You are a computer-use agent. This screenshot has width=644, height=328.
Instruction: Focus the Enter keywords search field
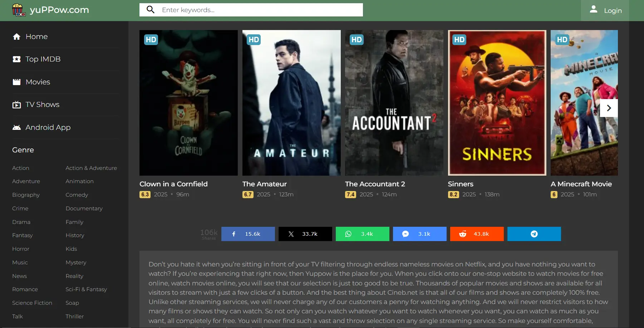(251, 10)
